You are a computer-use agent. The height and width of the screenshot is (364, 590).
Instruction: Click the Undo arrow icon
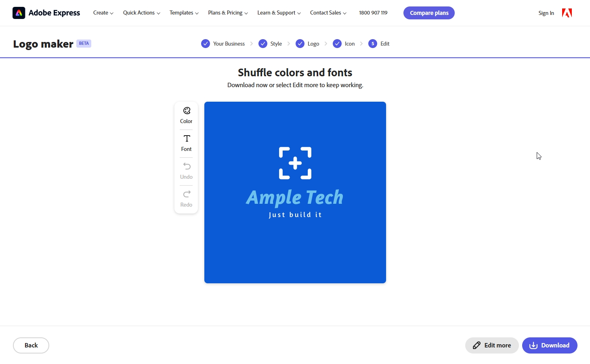[x=187, y=166]
